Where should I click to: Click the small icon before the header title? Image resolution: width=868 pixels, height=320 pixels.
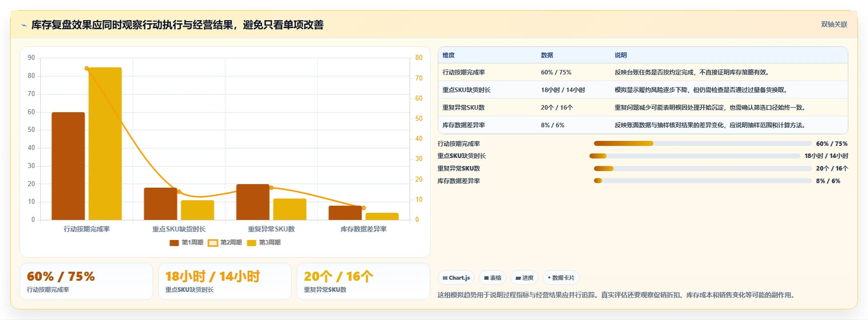point(24,25)
